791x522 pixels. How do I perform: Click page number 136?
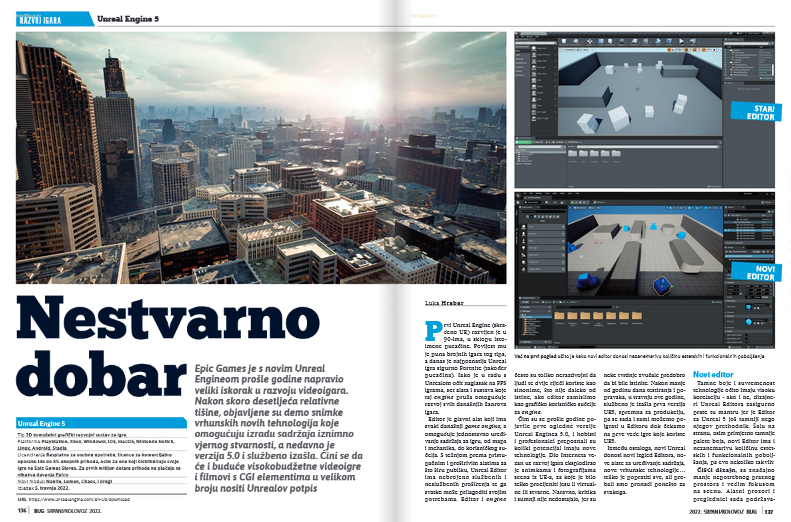point(22,511)
